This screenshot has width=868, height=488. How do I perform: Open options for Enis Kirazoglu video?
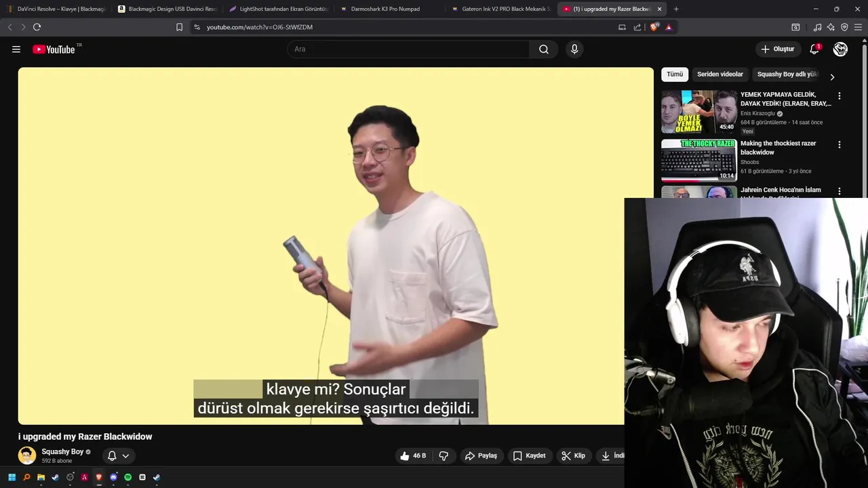pos(839,96)
